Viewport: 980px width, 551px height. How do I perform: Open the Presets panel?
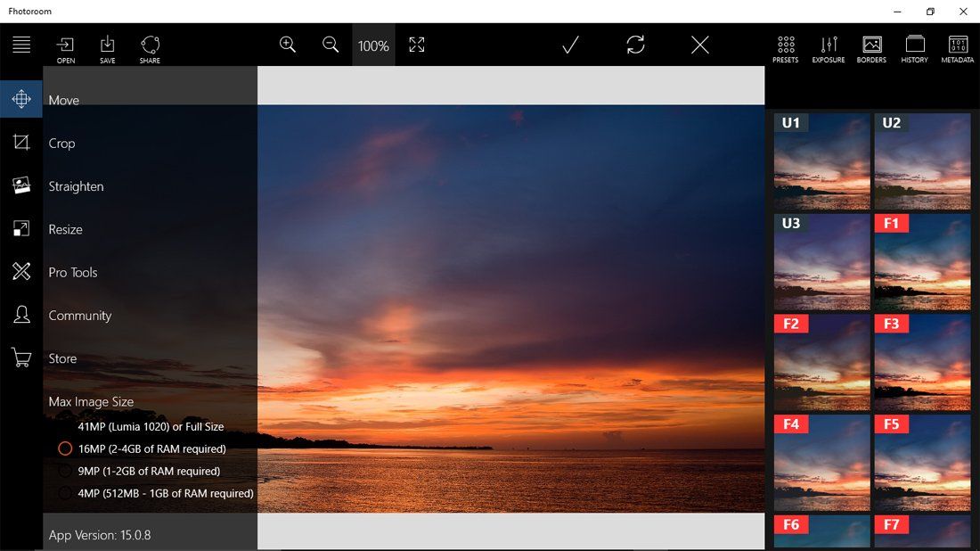(x=785, y=46)
